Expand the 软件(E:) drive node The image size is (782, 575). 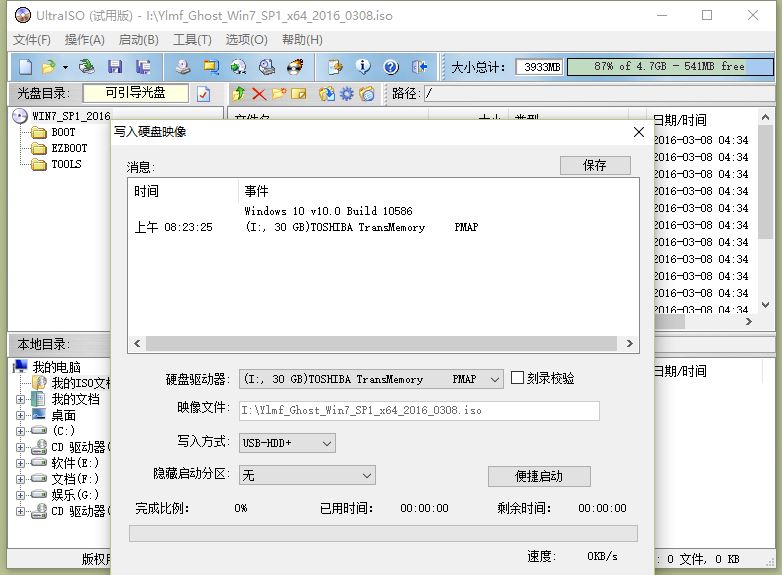tap(20, 463)
